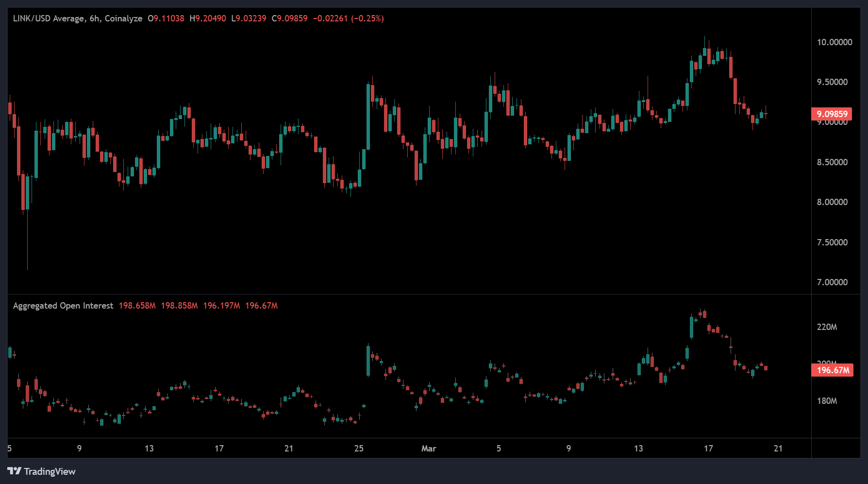Click the TradingView logo
Screen dimensions: 868x484
click(42, 471)
